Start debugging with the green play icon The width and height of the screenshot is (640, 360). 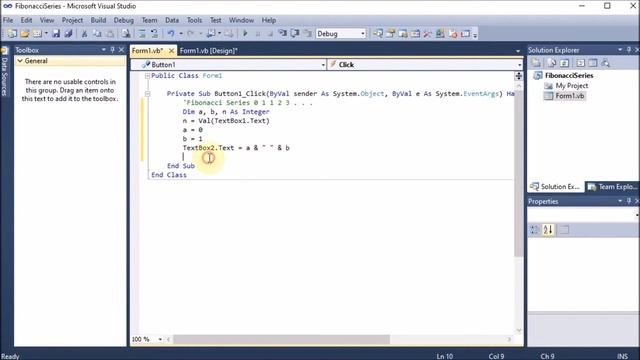tap(245, 34)
